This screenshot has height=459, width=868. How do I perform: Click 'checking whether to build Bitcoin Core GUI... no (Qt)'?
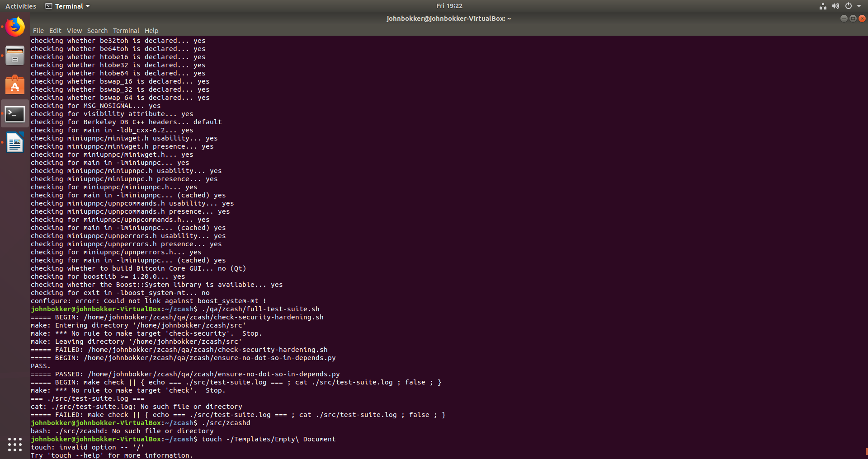pyautogui.click(x=138, y=268)
